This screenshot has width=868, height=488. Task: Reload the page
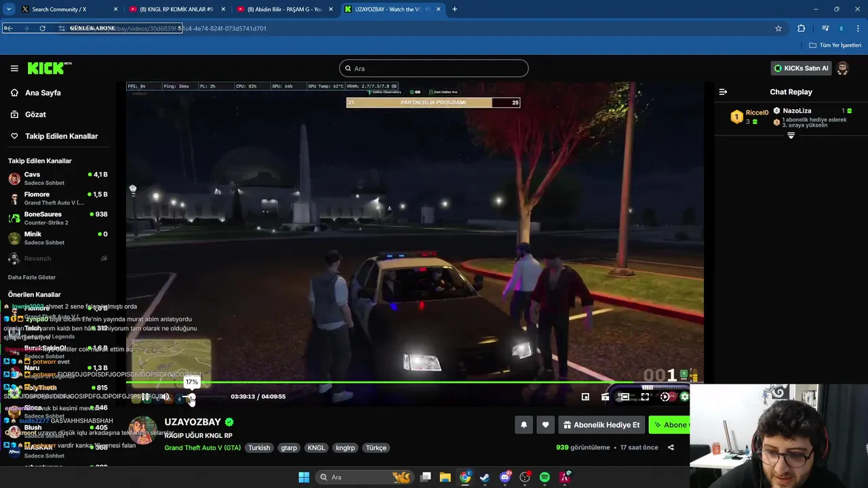tap(42, 28)
